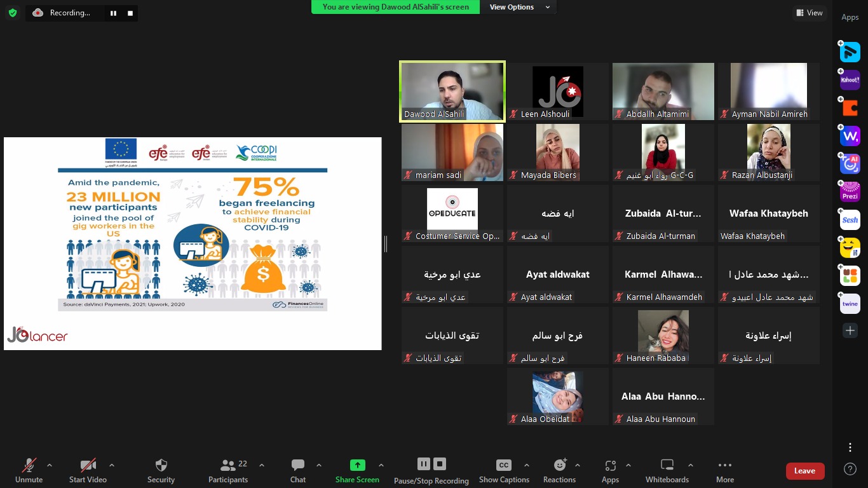
Task: Expand audio settings arrow beside Unmute
Action: [50, 465]
